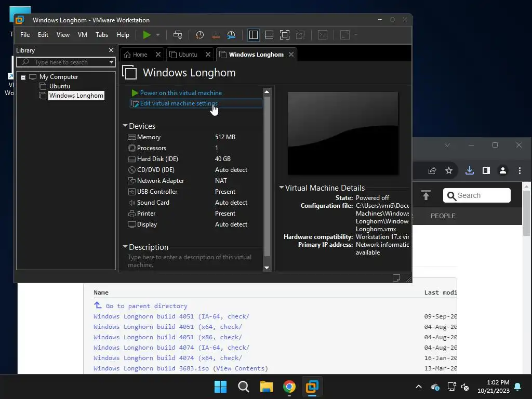Screen dimensions: 532x399
Task: Click the Chrome taskbar icon
Action: pyautogui.click(x=289, y=387)
